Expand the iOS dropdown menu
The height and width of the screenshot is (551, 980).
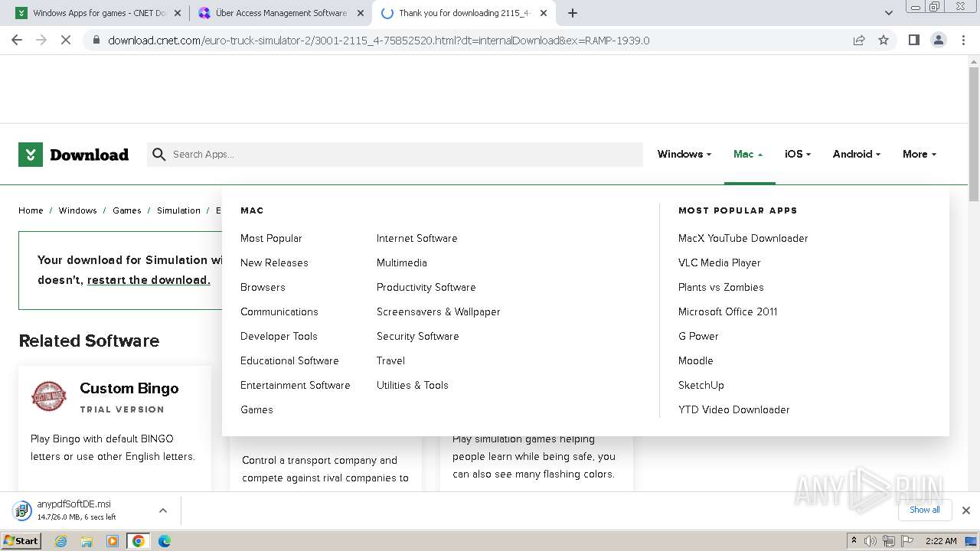(x=798, y=154)
